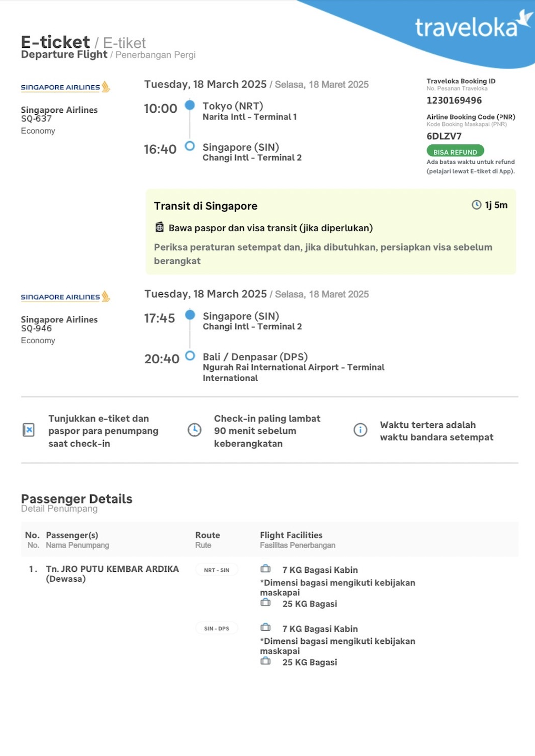Click the clock icon beside transit duration 1j 5m

pyautogui.click(x=477, y=205)
